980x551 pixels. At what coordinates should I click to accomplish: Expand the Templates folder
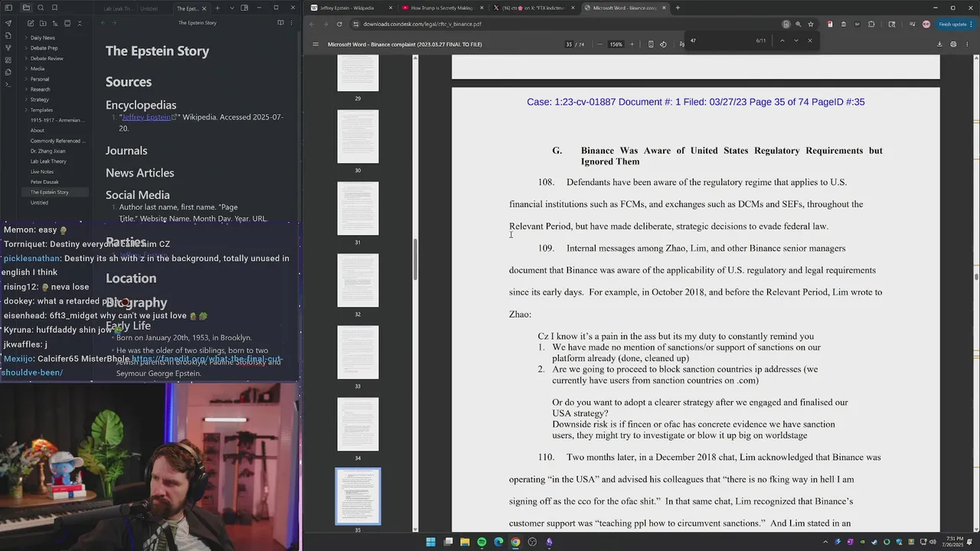[x=41, y=110]
